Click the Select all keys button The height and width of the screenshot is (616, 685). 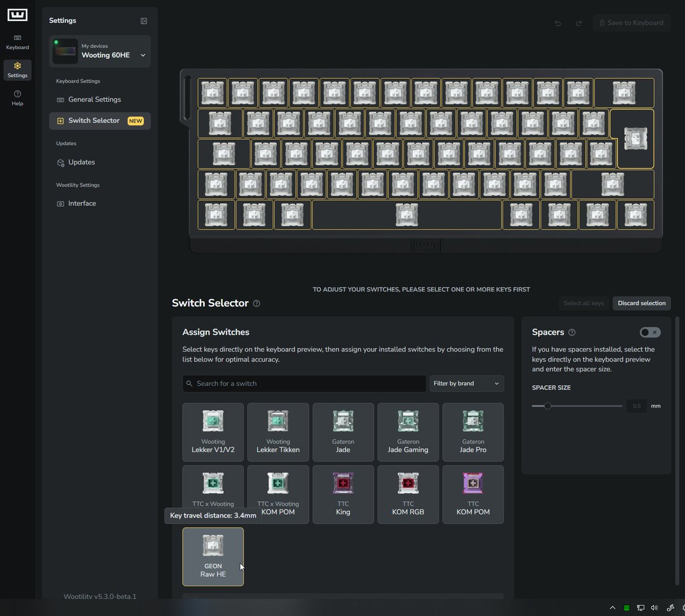tap(583, 303)
